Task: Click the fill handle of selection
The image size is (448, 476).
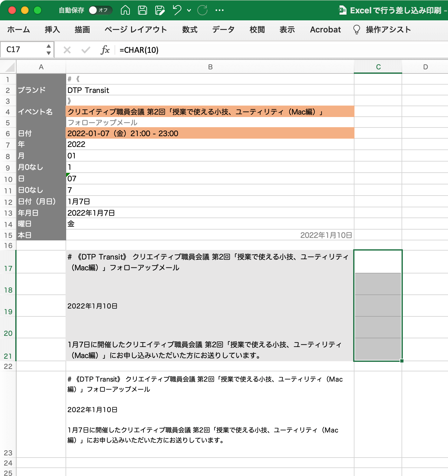Action: click(x=402, y=361)
